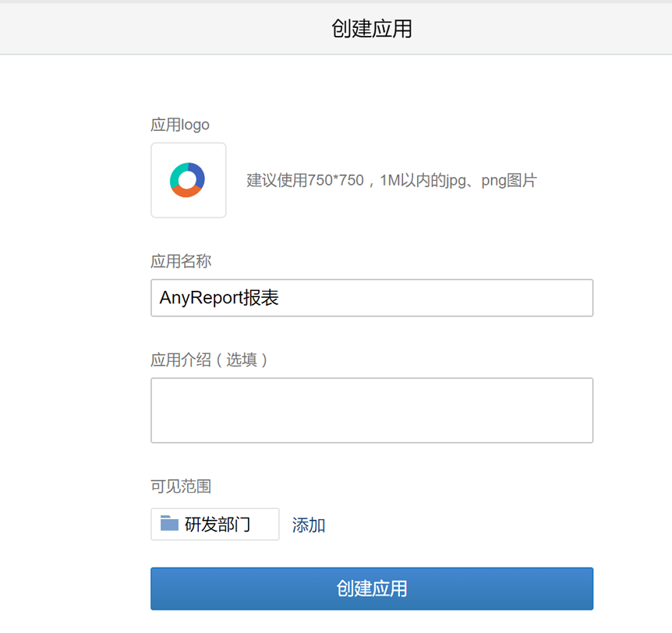Click the app logo upload thumbnail
672x633 pixels.
coord(188,180)
